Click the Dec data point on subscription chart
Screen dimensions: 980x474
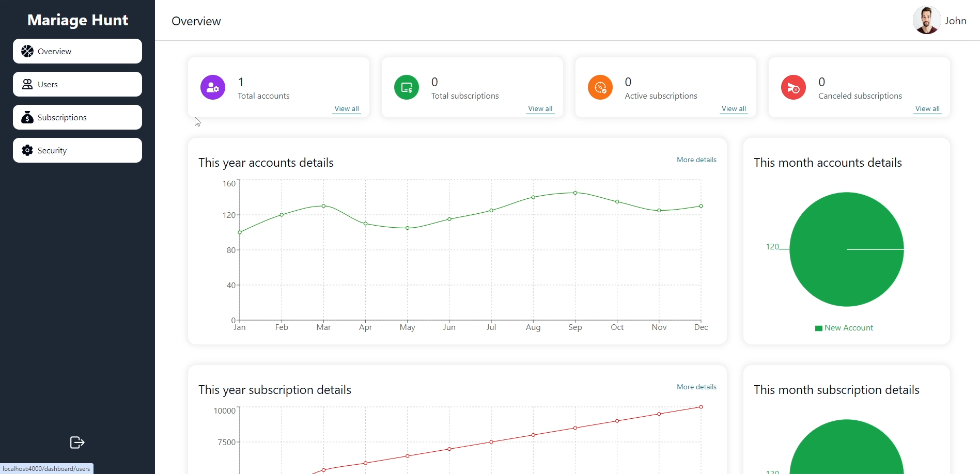pyautogui.click(x=701, y=407)
